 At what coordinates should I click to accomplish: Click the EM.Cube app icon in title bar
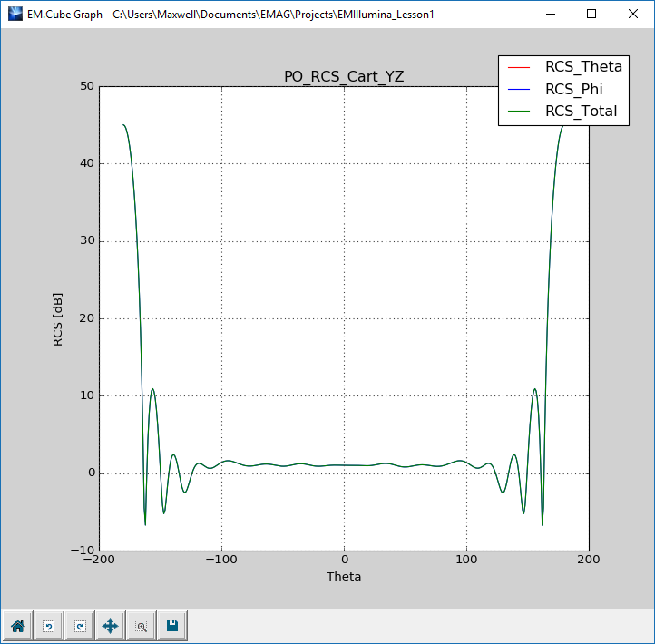tap(15, 14)
